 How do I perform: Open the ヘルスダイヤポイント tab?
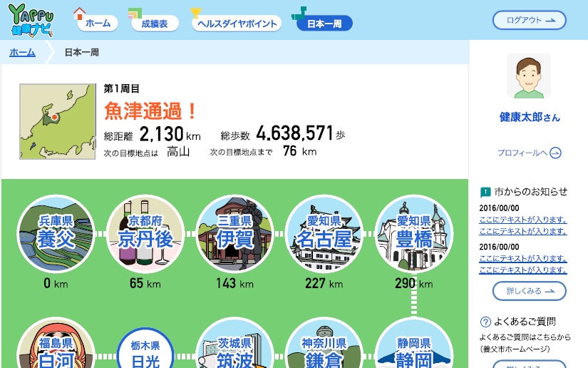coord(237,24)
